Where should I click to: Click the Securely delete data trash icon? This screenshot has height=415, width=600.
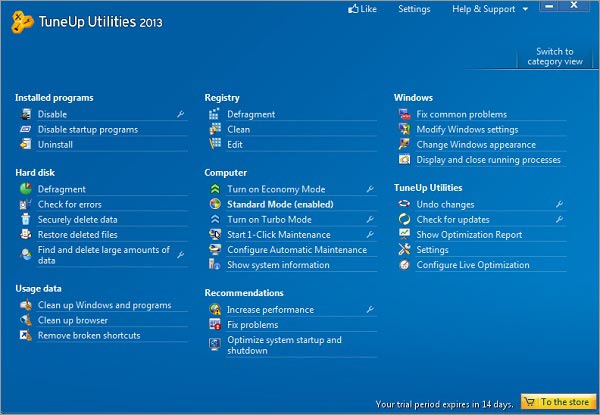[26, 219]
